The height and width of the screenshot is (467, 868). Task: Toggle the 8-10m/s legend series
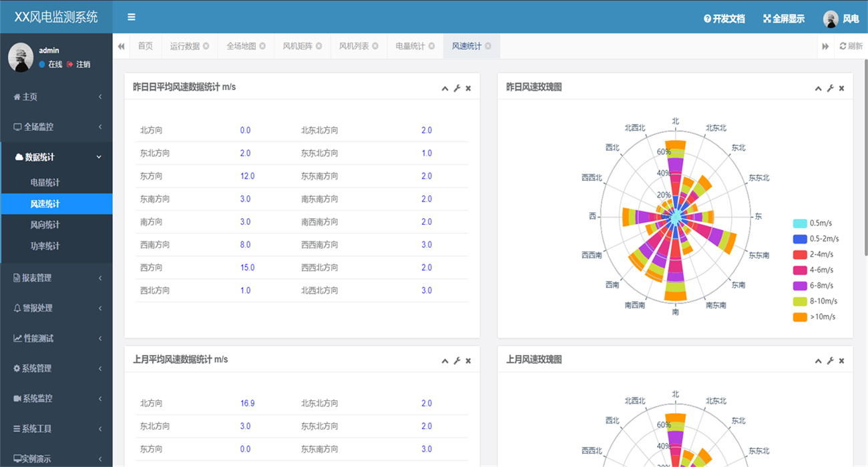pyautogui.click(x=815, y=301)
